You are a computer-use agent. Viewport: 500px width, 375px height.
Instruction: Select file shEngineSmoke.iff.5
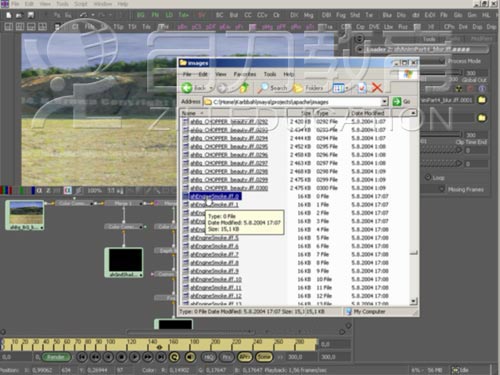(x=214, y=238)
